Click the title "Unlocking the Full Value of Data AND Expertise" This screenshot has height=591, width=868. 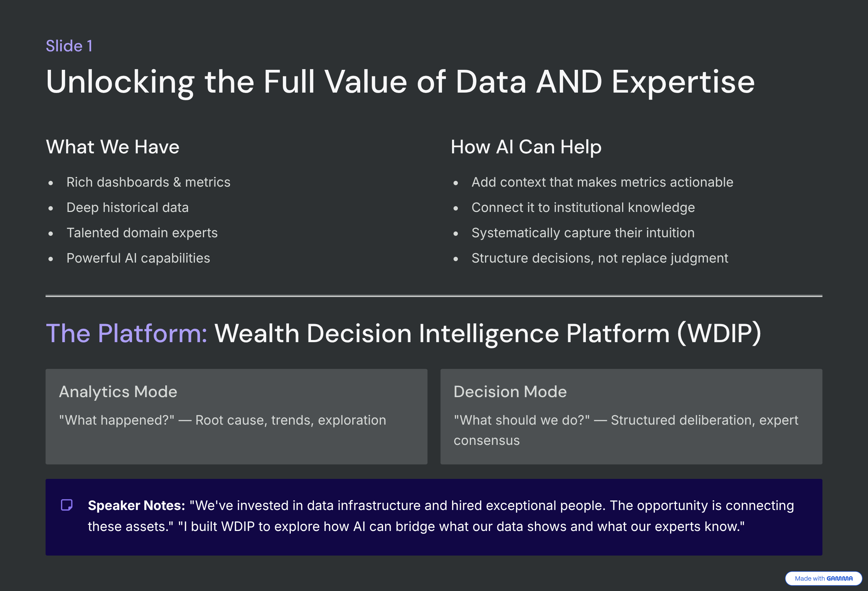400,82
